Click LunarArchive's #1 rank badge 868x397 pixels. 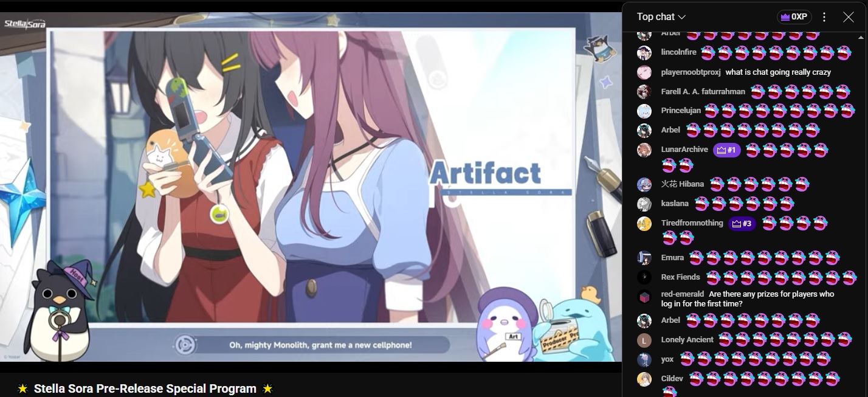pos(726,150)
